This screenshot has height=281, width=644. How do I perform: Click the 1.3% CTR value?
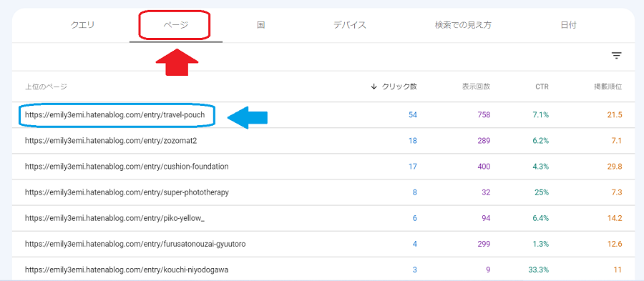pos(540,244)
